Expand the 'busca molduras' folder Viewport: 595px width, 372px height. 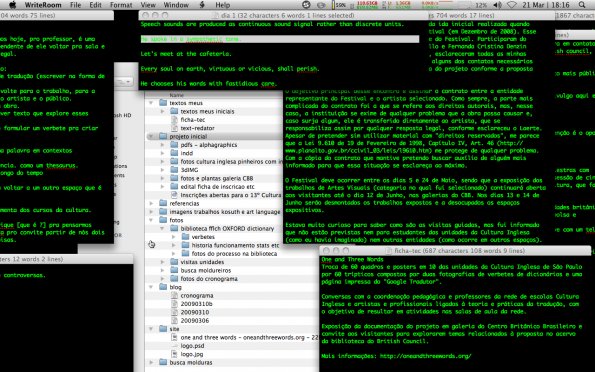point(151,362)
